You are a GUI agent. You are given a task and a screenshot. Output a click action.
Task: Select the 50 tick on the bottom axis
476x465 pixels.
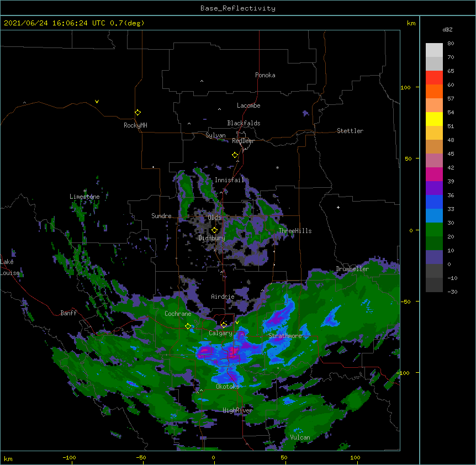[x=284, y=457]
